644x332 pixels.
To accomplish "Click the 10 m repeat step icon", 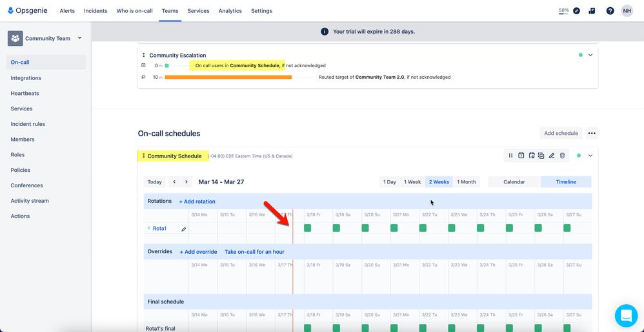I will (x=143, y=76).
